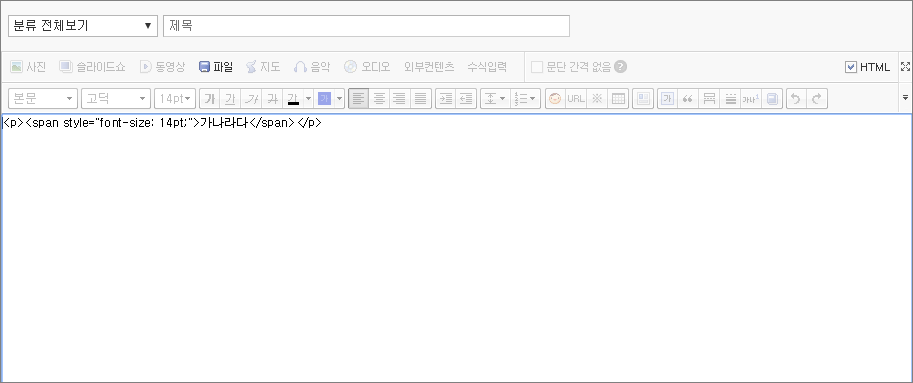Insert a table

(x=618, y=99)
